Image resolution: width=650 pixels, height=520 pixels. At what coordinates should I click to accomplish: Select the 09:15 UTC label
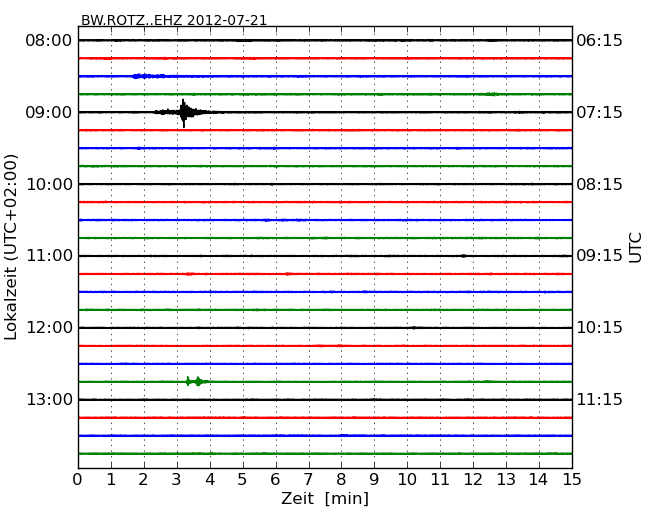(599, 256)
